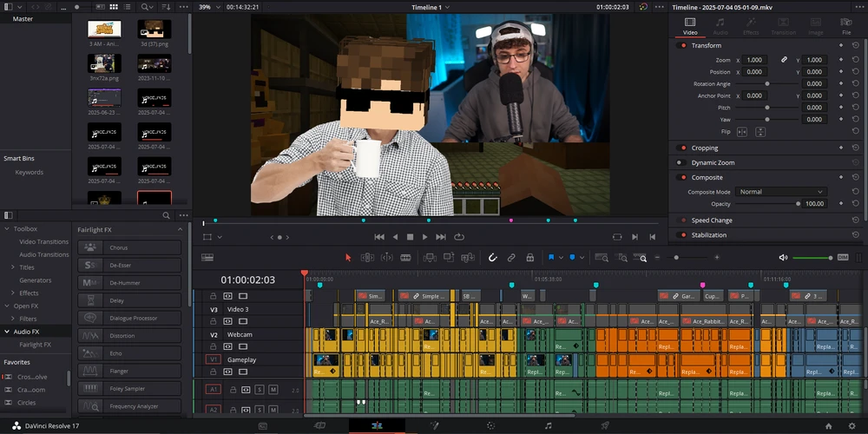Open the Composite Mode Normal dropdown
The width and height of the screenshot is (868, 434).
(781, 192)
